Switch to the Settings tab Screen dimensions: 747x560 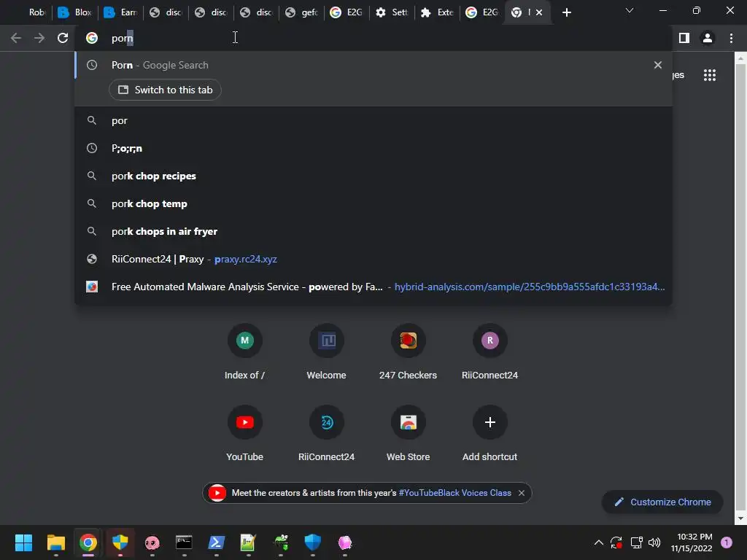point(392,12)
